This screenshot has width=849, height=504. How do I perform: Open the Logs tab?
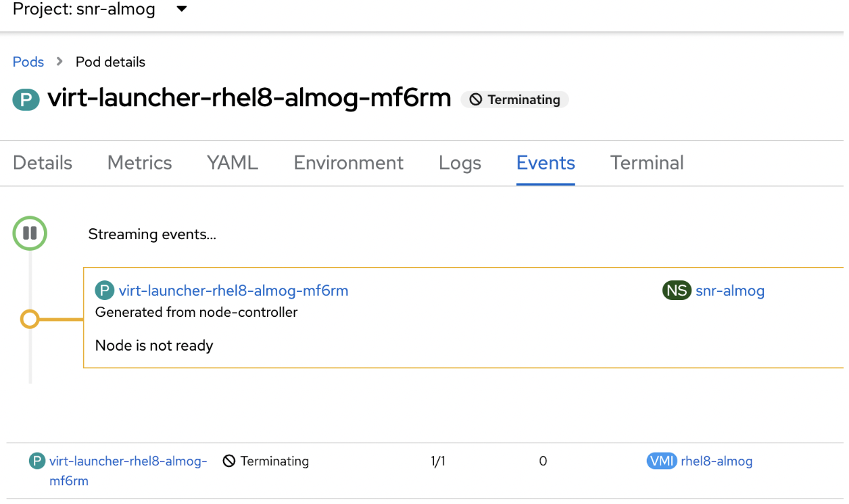click(x=460, y=163)
